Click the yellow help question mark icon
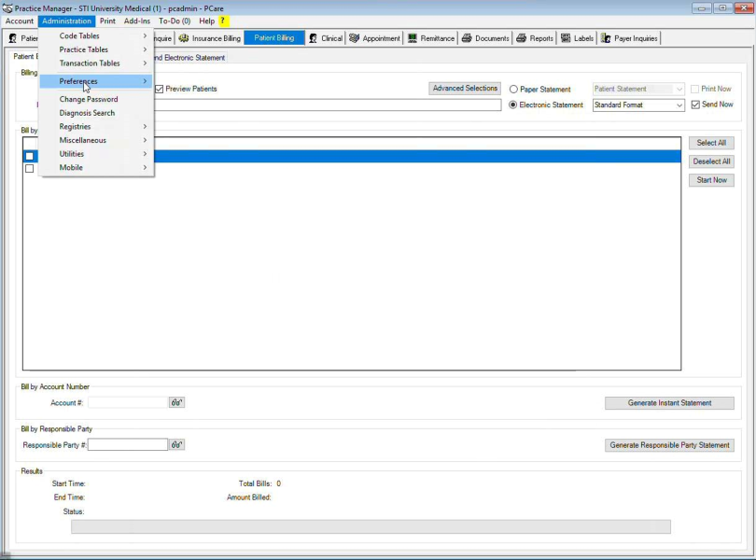This screenshot has height=560, width=756. pos(223,21)
